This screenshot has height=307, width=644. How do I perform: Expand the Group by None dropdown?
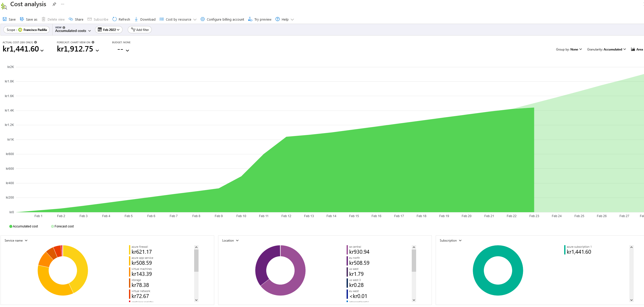pyautogui.click(x=569, y=49)
